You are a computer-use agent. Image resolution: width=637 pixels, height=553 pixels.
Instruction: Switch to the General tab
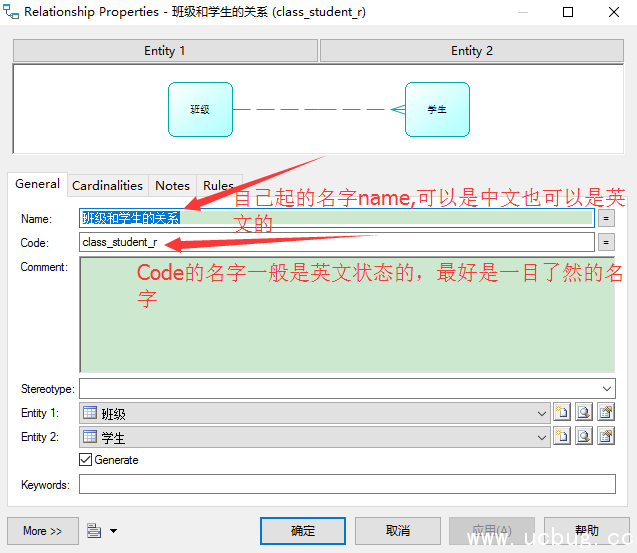click(37, 184)
